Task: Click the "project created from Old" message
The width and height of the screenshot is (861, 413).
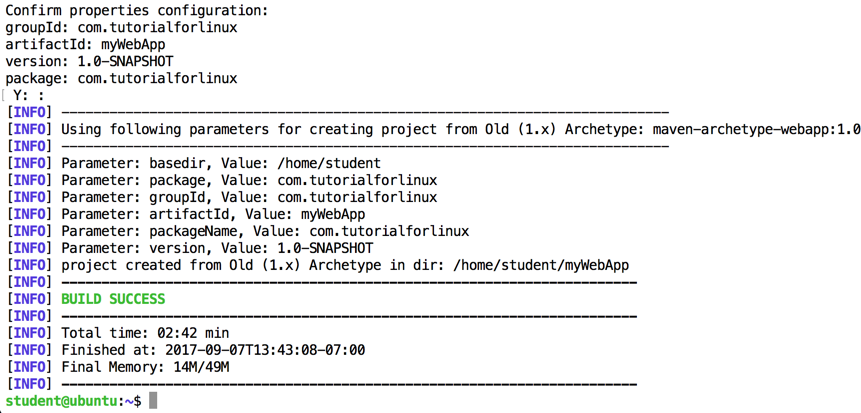Action: [x=250, y=265]
